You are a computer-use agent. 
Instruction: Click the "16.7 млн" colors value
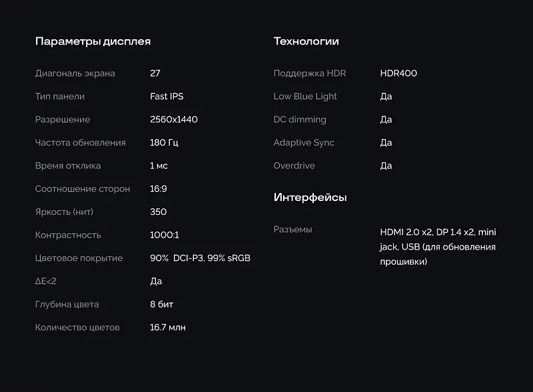coord(168,327)
